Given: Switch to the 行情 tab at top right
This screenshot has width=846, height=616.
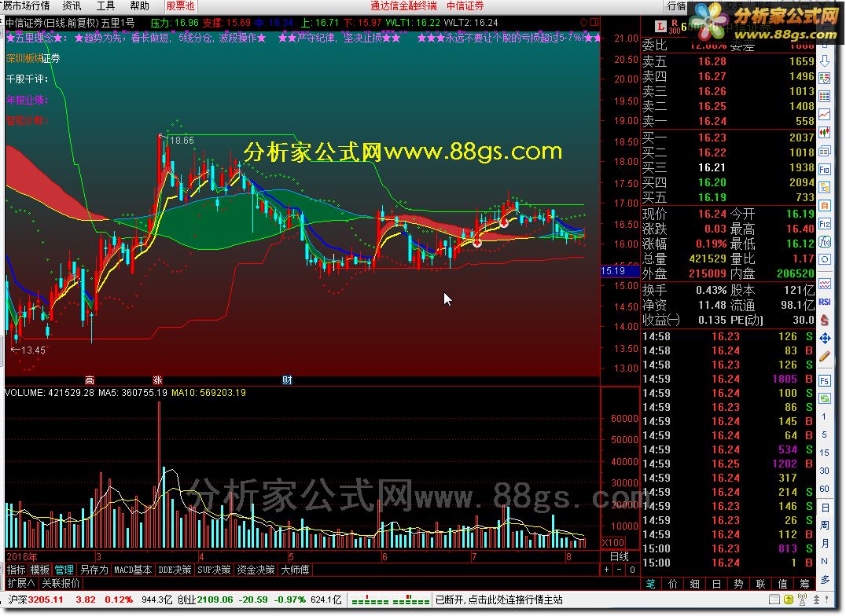Looking at the screenshot, I should (x=676, y=6).
